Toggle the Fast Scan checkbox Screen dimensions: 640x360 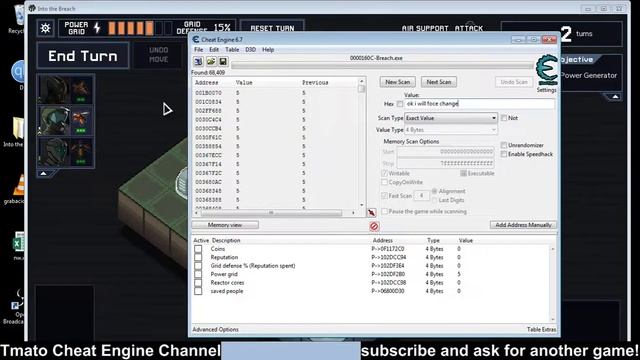(384, 196)
